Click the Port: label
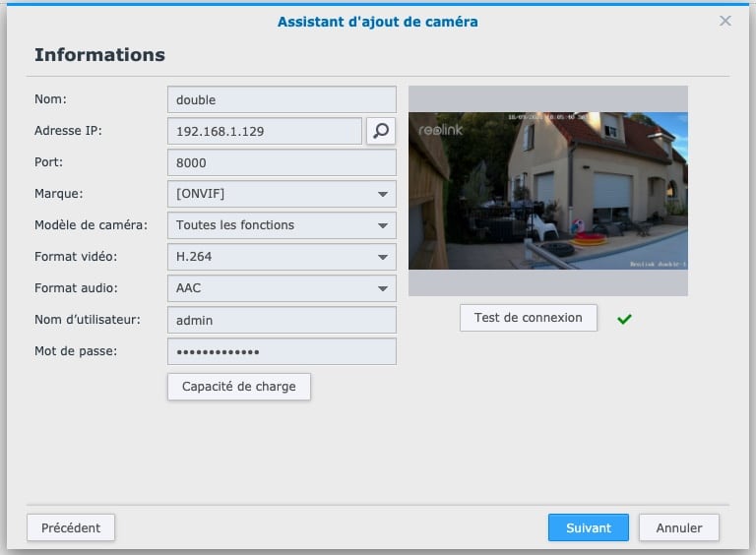The height and width of the screenshot is (555, 756). tap(48, 161)
